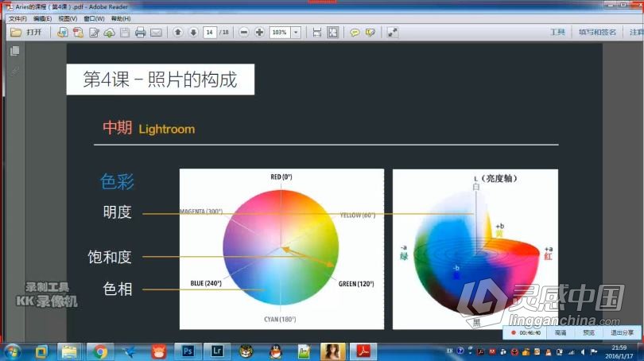The width and height of the screenshot is (644, 361).
Task: Open the QQ penguin taskbar icon
Action: pyautogui.click(x=276, y=352)
